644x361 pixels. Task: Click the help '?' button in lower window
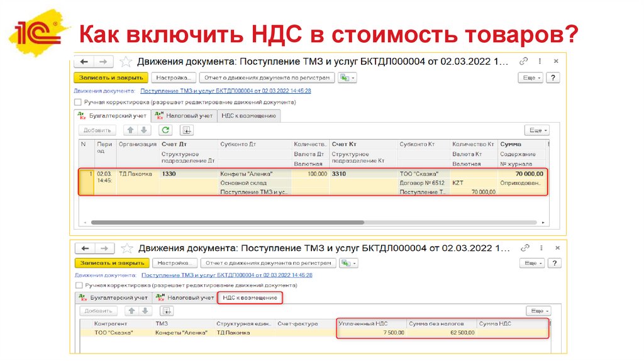point(555,264)
